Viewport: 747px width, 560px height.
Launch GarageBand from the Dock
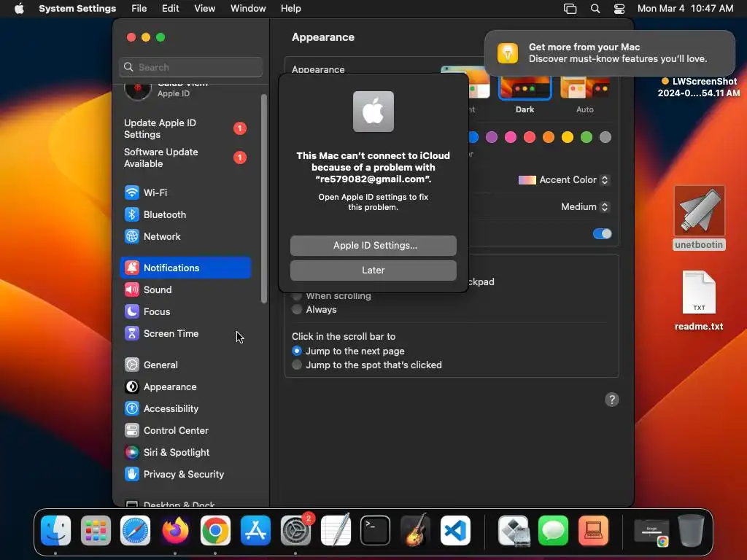click(x=415, y=531)
